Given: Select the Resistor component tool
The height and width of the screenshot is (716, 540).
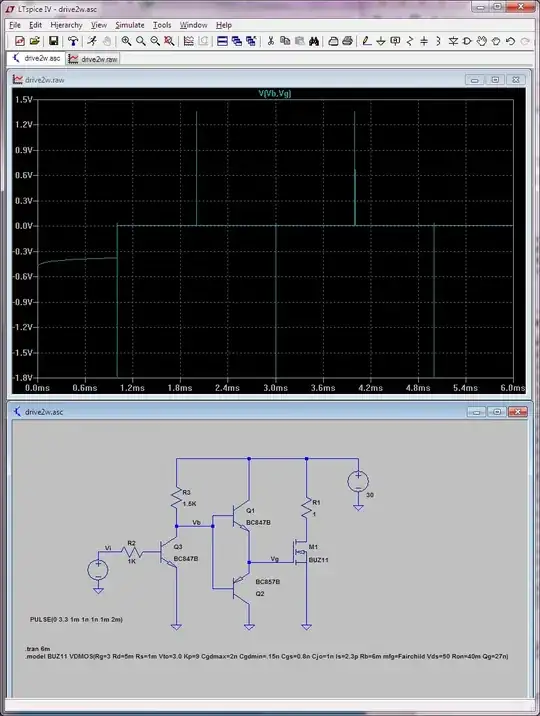Looking at the screenshot, I should tap(409, 41).
